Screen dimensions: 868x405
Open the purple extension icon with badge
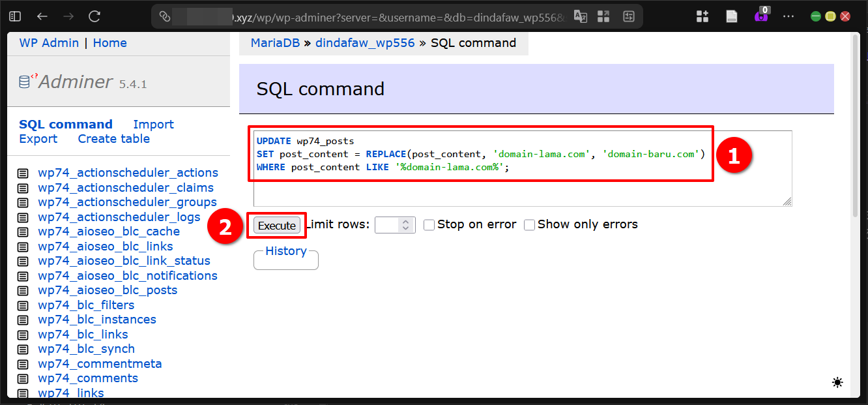pyautogui.click(x=760, y=16)
